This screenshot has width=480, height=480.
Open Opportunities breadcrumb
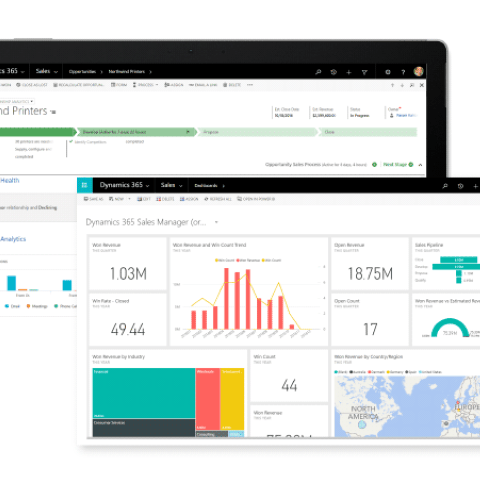[82, 72]
